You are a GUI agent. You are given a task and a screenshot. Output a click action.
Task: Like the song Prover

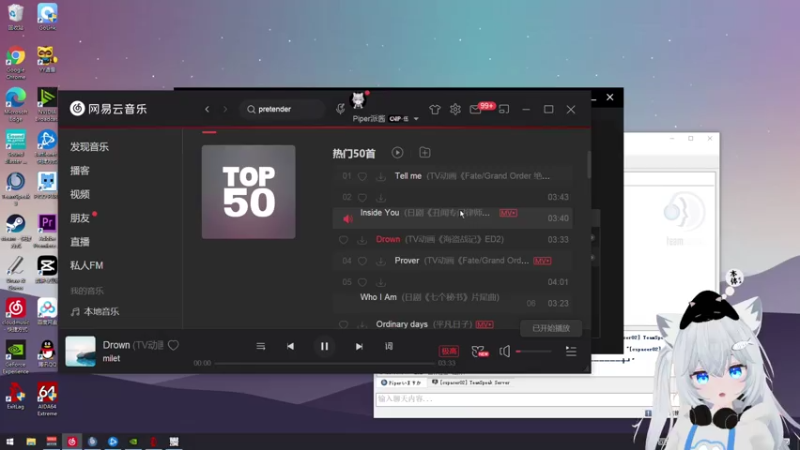pos(362,261)
